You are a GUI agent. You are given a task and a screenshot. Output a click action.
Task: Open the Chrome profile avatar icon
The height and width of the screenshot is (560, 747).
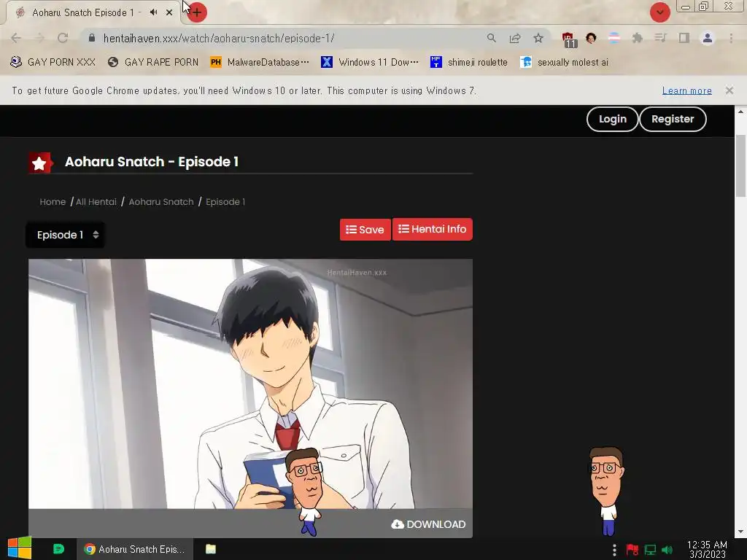708,38
